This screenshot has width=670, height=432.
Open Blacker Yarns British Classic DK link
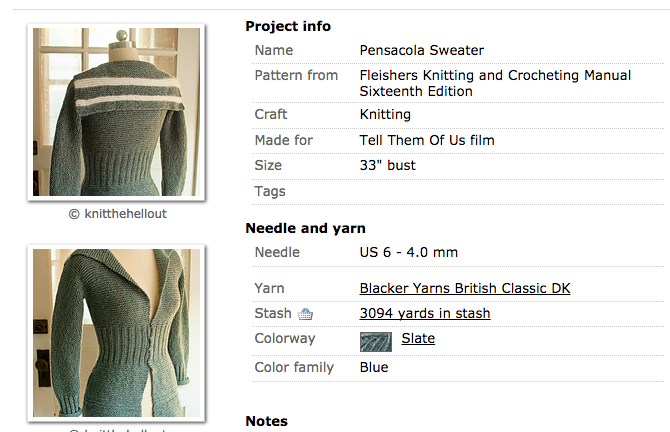coord(465,289)
